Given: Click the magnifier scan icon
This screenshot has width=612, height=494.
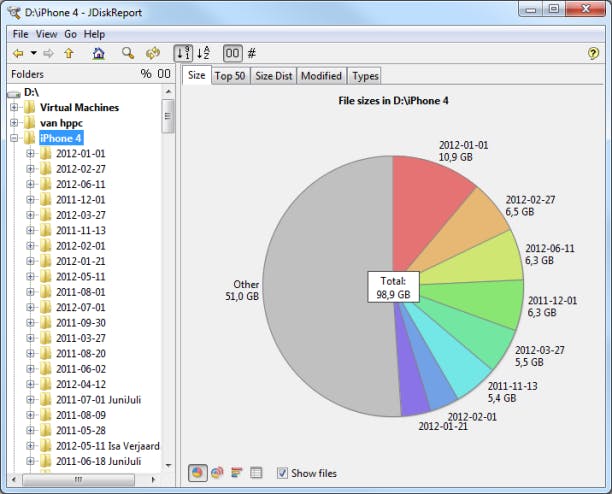Looking at the screenshot, I should (128, 53).
